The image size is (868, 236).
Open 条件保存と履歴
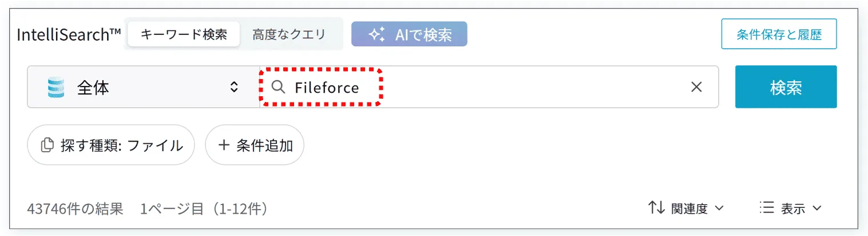pos(779,34)
